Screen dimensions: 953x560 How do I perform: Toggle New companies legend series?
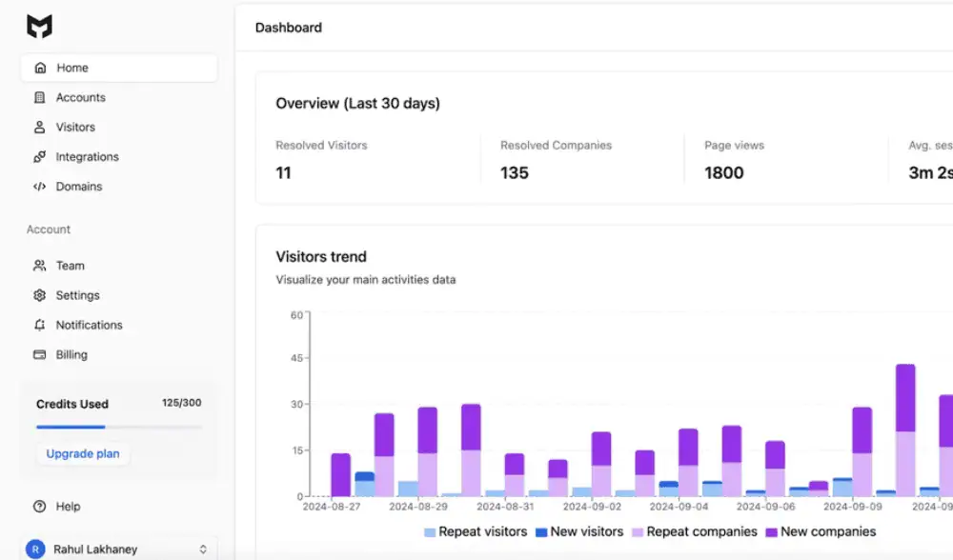tap(820, 531)
